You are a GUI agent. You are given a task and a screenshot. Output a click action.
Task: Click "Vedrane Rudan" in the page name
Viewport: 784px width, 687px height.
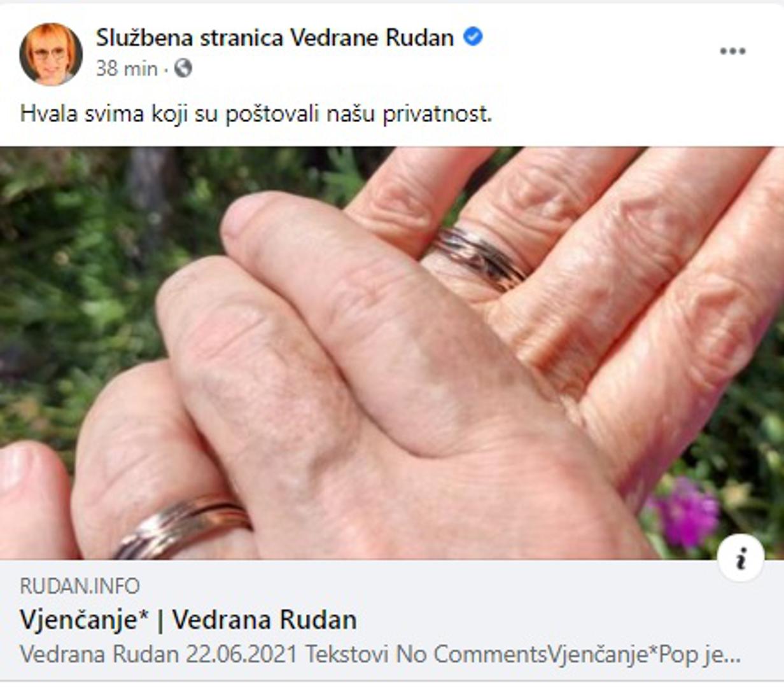pos(372,38)
